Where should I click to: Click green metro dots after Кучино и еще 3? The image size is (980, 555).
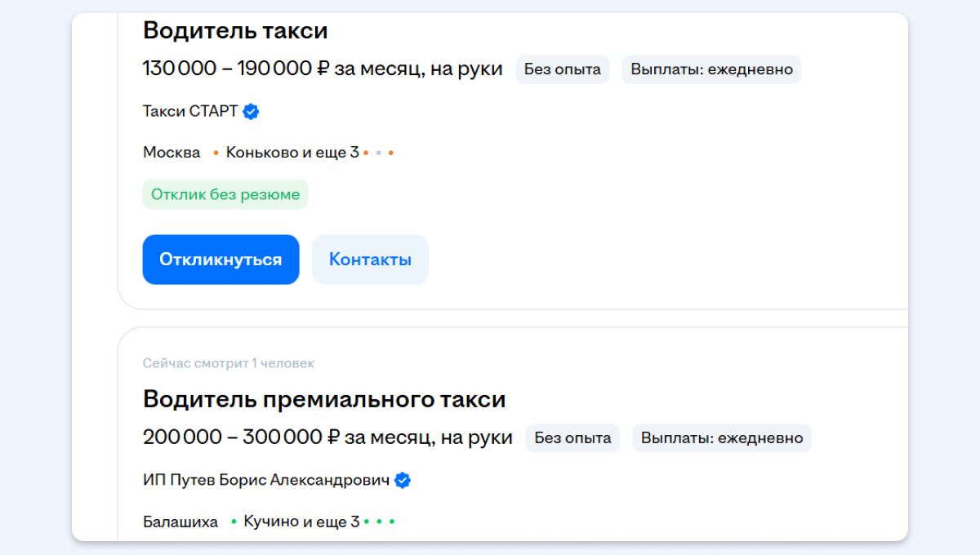[379, 522]
